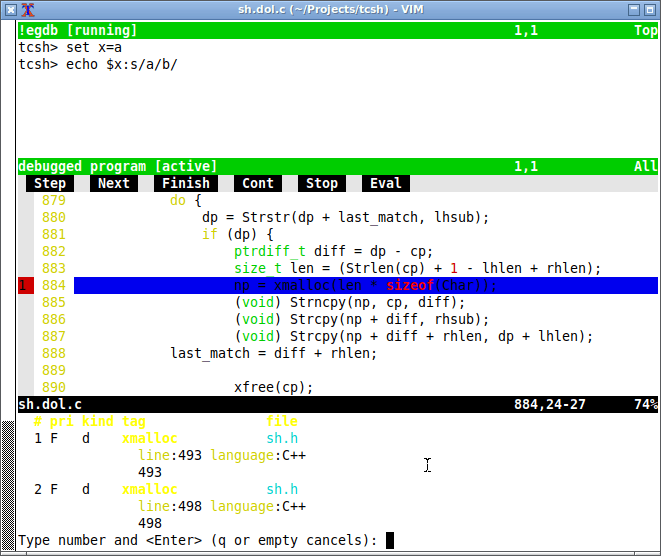Click 'Strstr' call on line 880
Screen dimensions: 661x556
tap(266, 218)
